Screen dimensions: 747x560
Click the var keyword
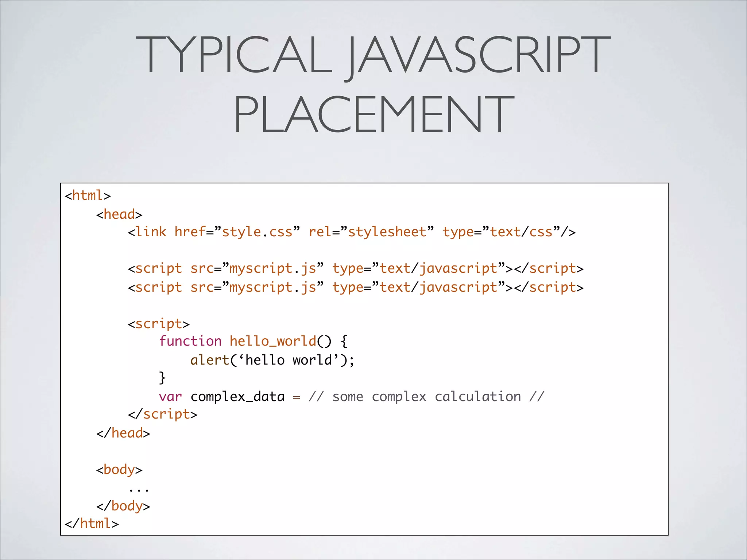(170, 397)
